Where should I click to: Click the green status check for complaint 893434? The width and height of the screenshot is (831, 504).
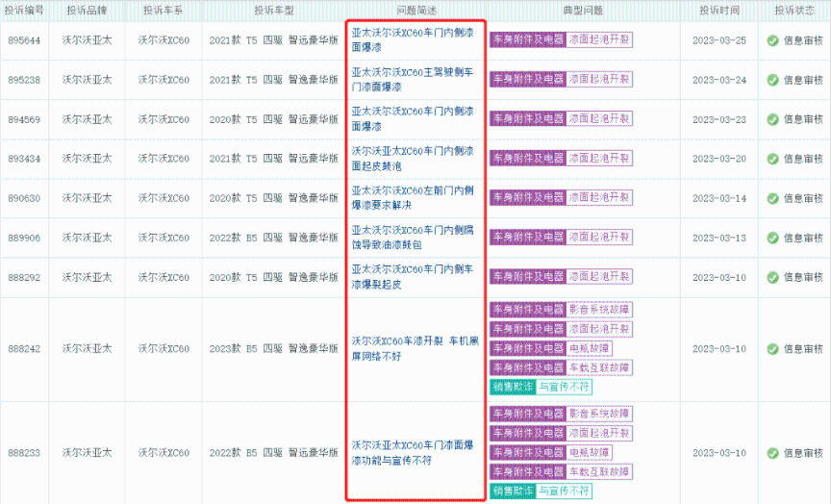tap(772, 159)
